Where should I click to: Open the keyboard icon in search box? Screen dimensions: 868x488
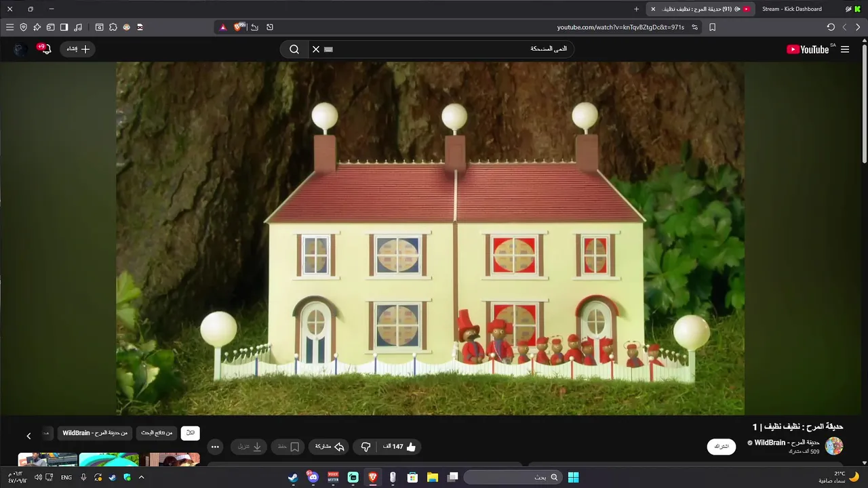pos(329,49)
